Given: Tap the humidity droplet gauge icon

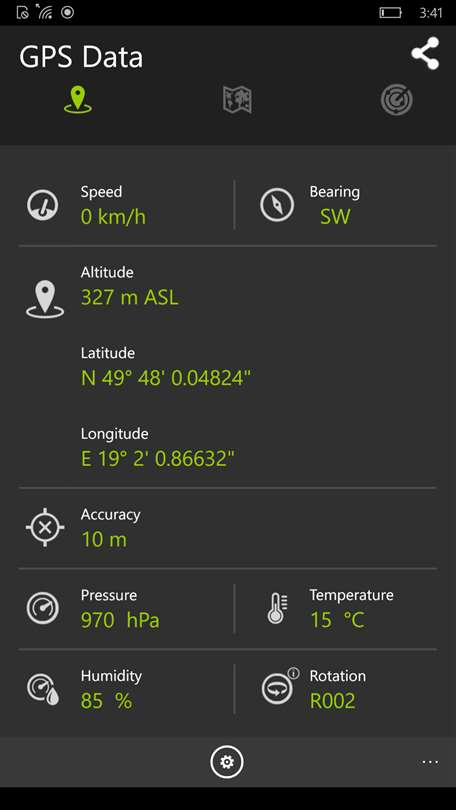Looking at the screenshot, I should tap(43, 689).
